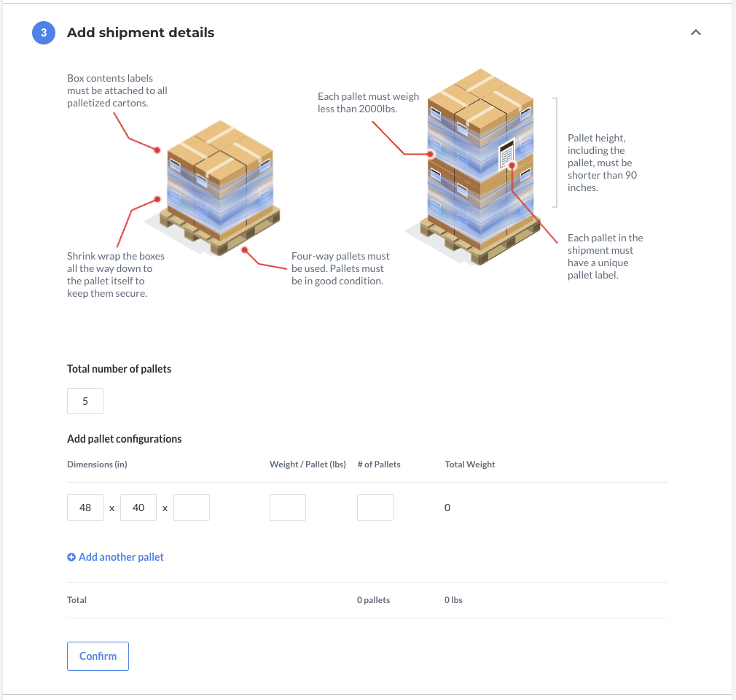Viewport: 736px width, 700px height.
Task: Click the tall pallet illustration on the right
Action: (x=477, y=168)
